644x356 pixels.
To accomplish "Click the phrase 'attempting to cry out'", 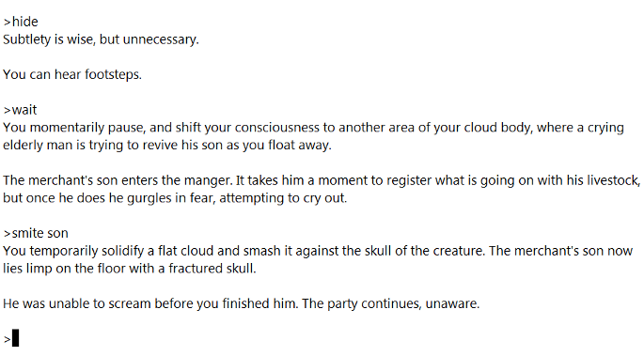I will [x=283, y=198].
